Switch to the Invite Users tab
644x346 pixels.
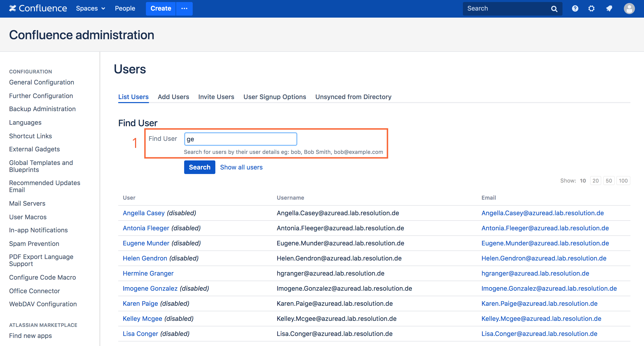point(216,97)
